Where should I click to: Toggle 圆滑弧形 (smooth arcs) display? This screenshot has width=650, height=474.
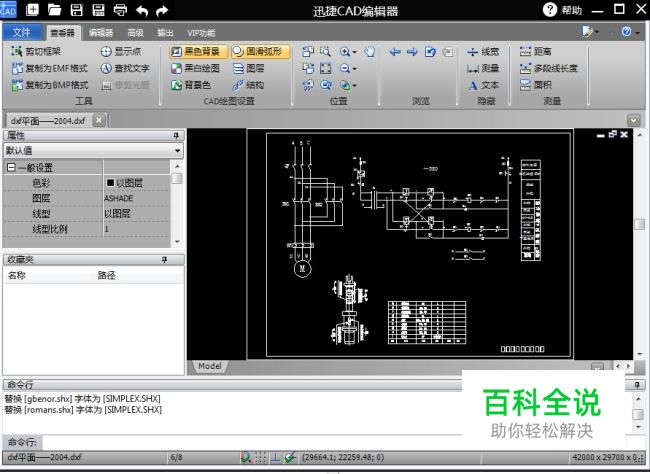tap(259, 51)
